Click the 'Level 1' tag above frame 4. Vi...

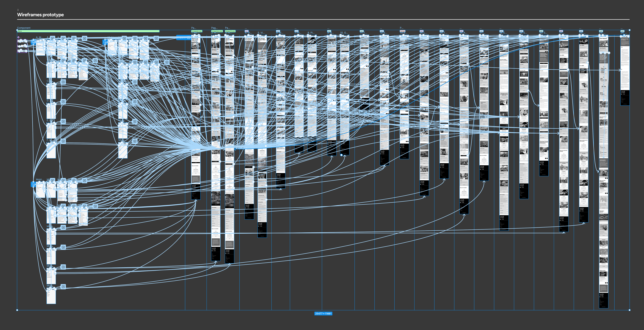pyautogui.click(x=246, y=31)
